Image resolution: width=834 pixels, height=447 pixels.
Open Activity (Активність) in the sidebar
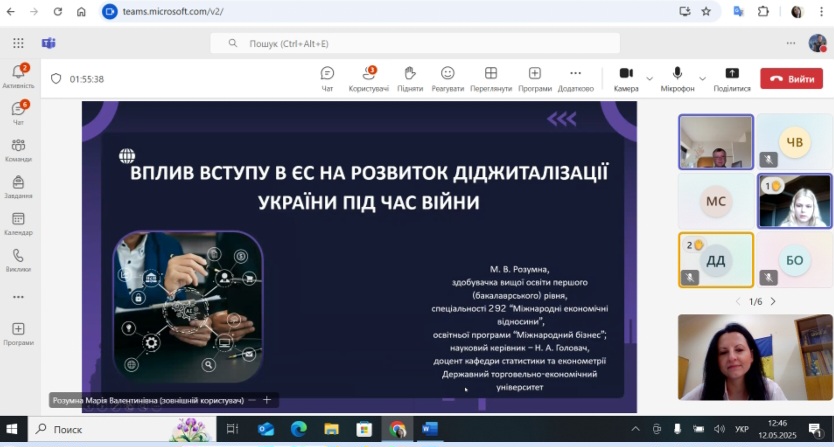(x=18, y=76)
